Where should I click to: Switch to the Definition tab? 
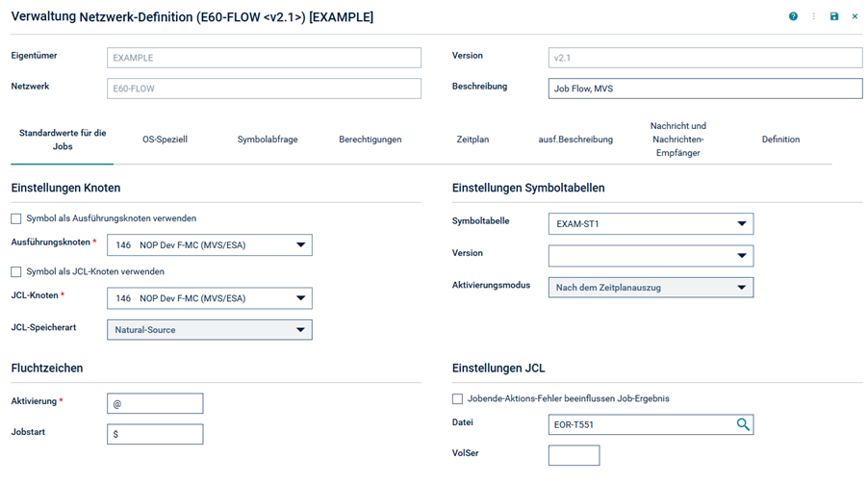[x=780, y=140]
